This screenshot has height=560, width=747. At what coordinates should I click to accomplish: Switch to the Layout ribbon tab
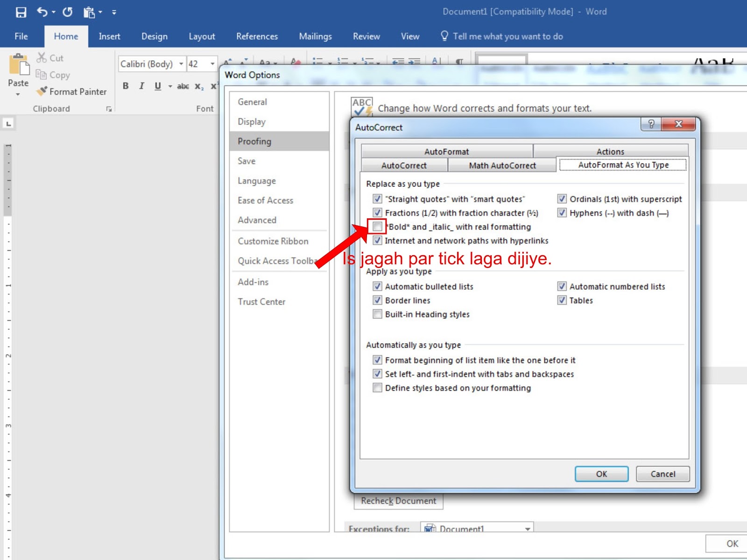click(202, 36)
